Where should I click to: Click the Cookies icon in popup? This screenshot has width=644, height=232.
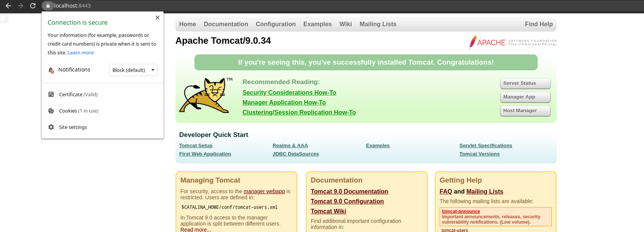51,111
